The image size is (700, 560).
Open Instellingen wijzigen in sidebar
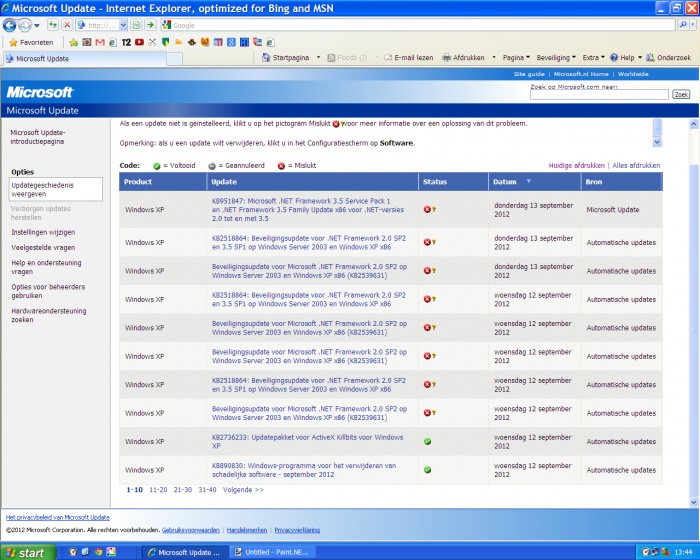coord(43,232)
